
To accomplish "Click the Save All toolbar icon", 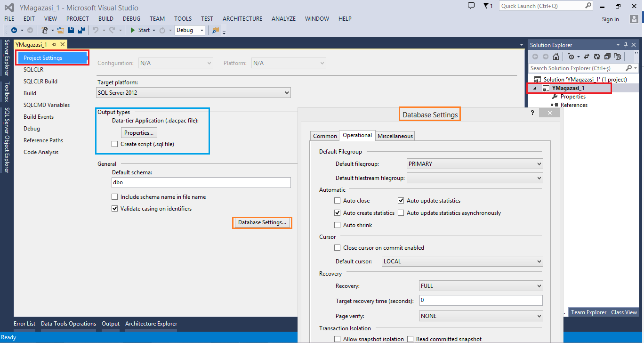I will [81, 30].
